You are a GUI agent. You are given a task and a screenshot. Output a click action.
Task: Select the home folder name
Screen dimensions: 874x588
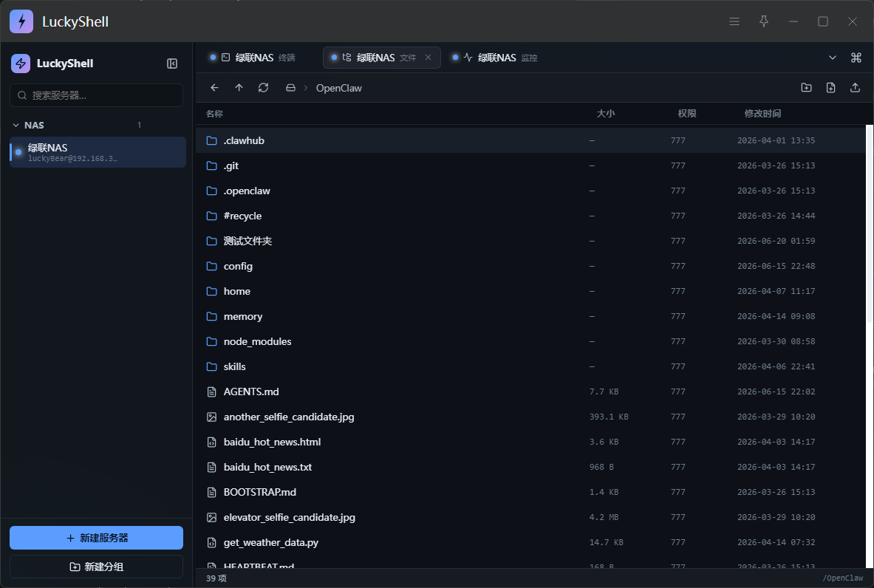[237, 292]
